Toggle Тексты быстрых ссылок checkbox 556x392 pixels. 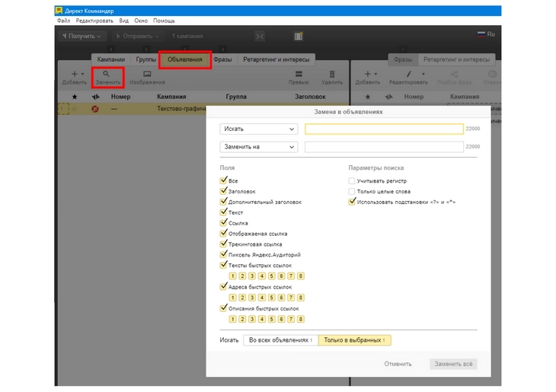223,265
